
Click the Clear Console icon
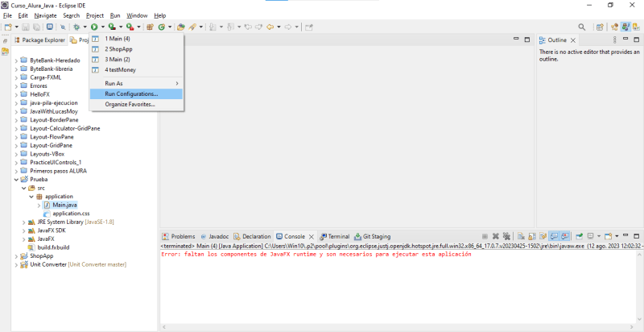click(x=521, y=236)
